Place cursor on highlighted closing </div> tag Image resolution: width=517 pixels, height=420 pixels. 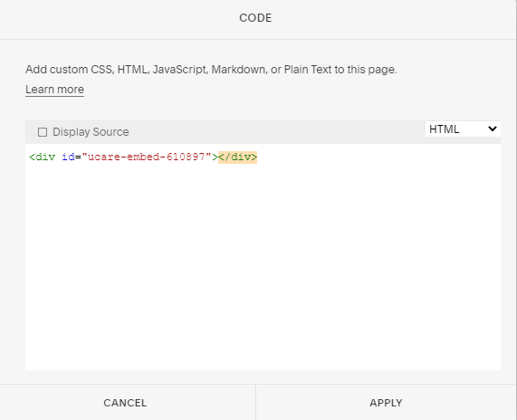coord(237,157)
